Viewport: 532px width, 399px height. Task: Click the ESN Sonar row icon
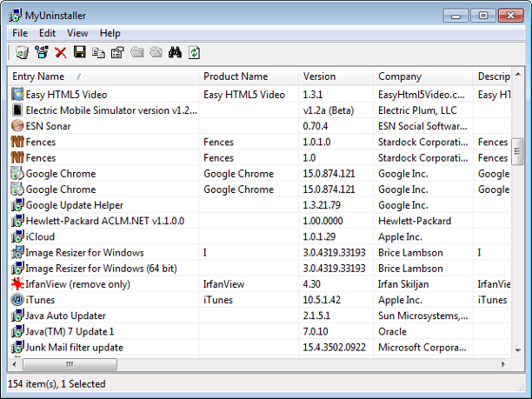click(17, 126)
